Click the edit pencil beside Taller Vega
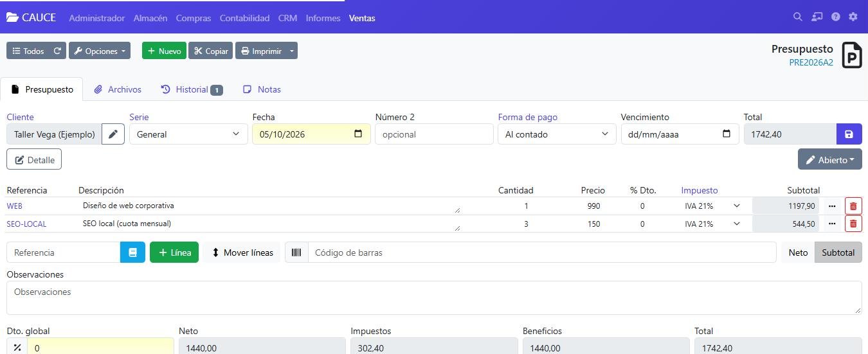Image resolution: width=868 pixels, height=354 pixels. point(113,134)
